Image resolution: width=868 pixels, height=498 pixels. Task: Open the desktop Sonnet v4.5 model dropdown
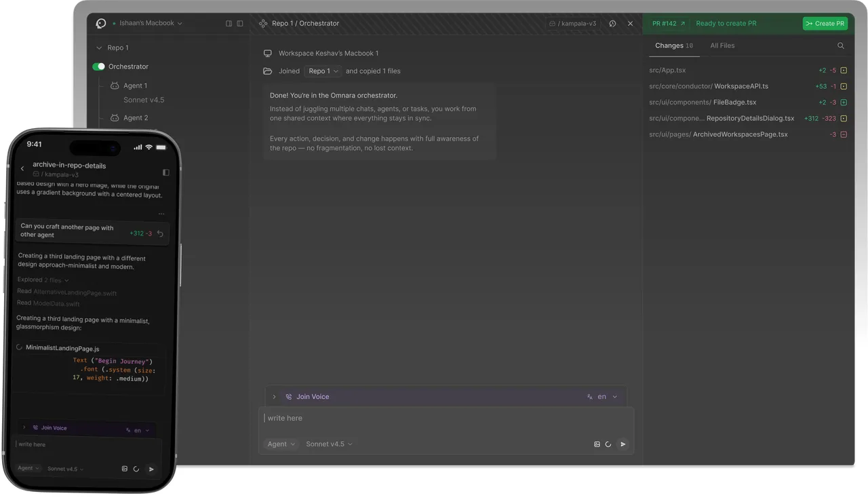(329, 444)
